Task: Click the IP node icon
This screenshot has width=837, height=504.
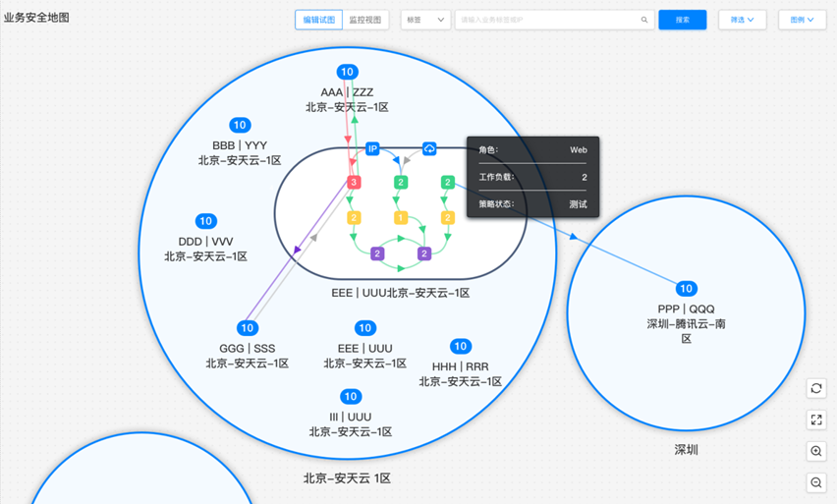Action: pos(372,149)
